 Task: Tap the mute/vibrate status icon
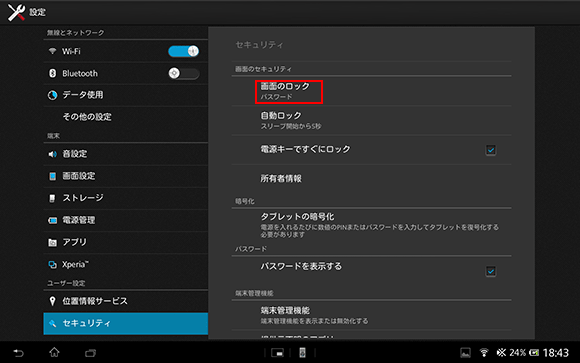click(x=501, y=353)
